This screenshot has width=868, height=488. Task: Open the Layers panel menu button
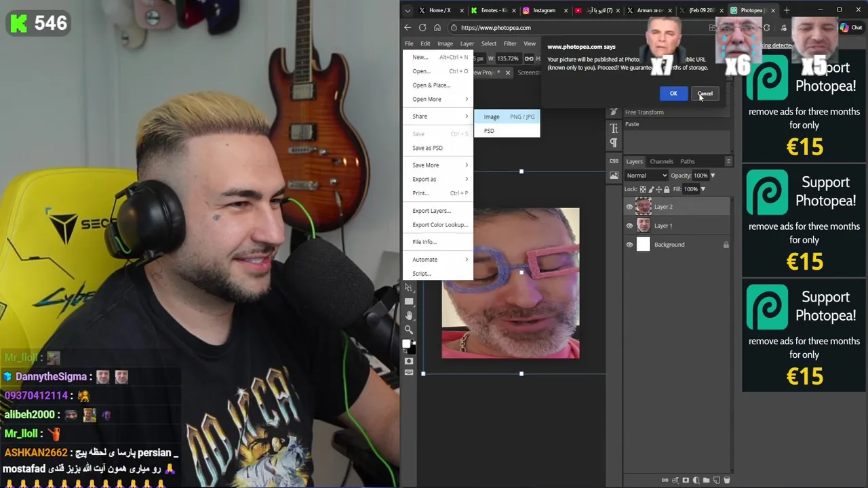pyautogui.click(x=728, y=161)
